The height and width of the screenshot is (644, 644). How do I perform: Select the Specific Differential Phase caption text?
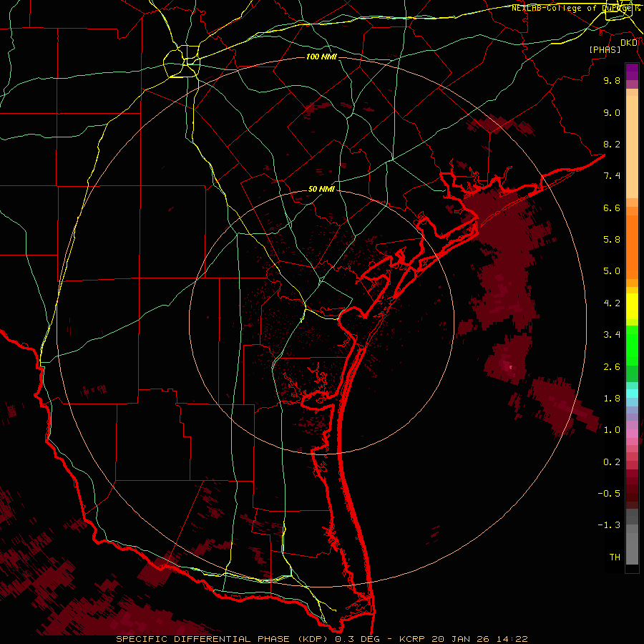tap(322, 639)
